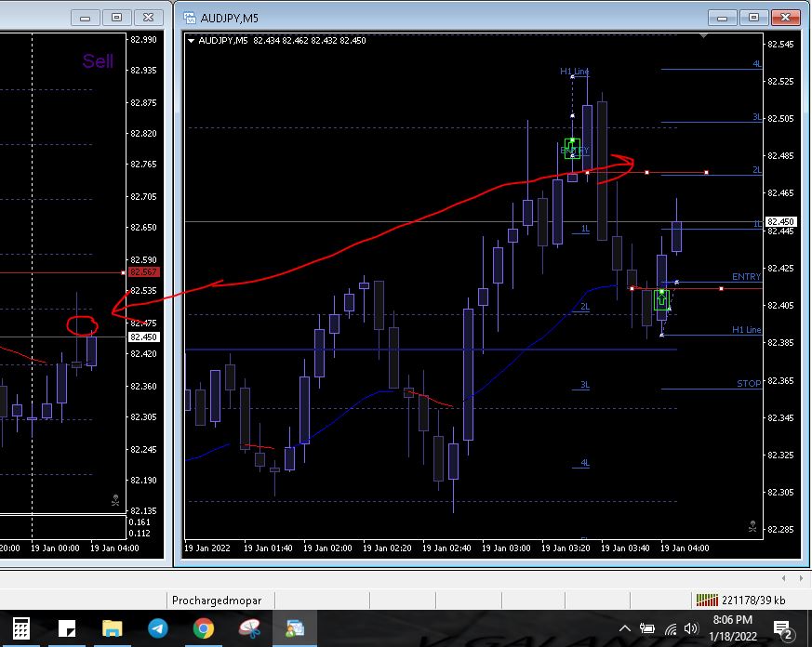Close the AUDJPY,M5 chart window
This screenshot has width=812, height=647.
tap(786, 18)
